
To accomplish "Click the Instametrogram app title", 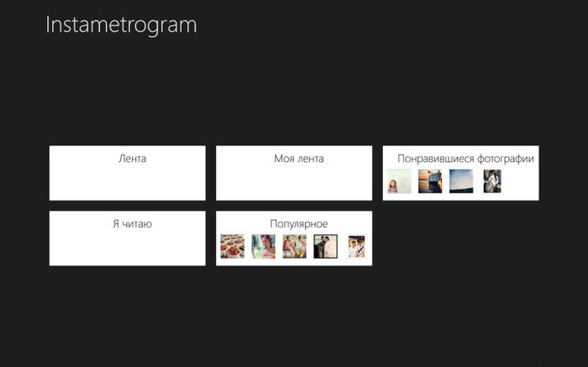I will 121,25.
